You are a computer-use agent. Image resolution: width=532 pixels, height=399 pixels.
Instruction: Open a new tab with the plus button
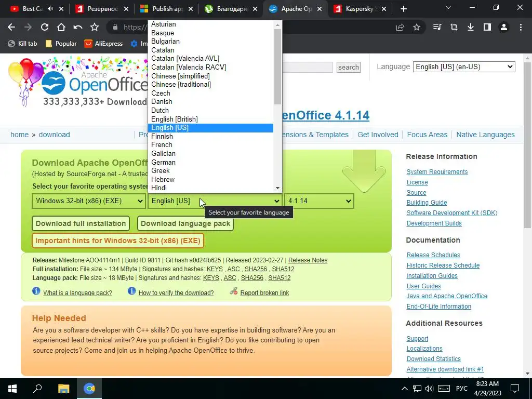[x=403, y=9]
